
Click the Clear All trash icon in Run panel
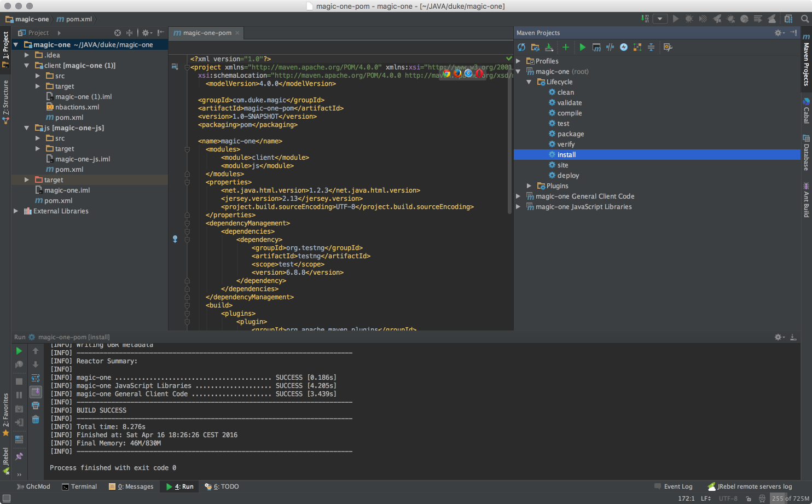[x=36, y=420]
